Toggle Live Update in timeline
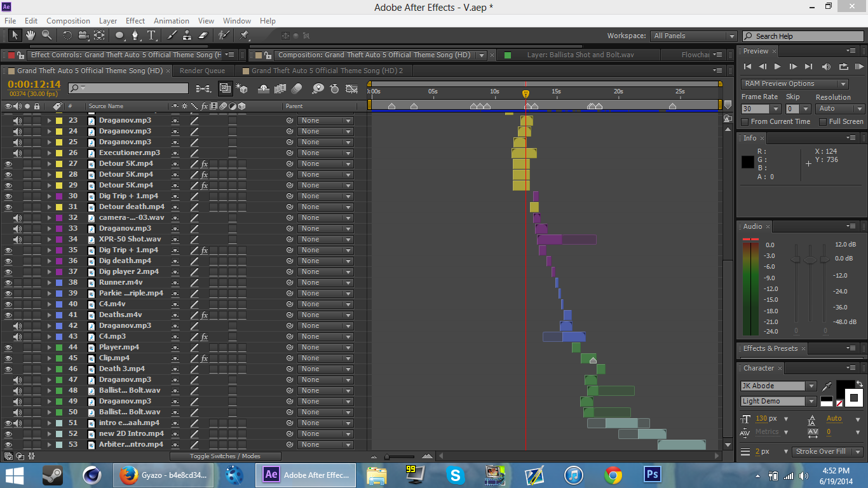Screen dimensions: 868x488 pos(225,88)
